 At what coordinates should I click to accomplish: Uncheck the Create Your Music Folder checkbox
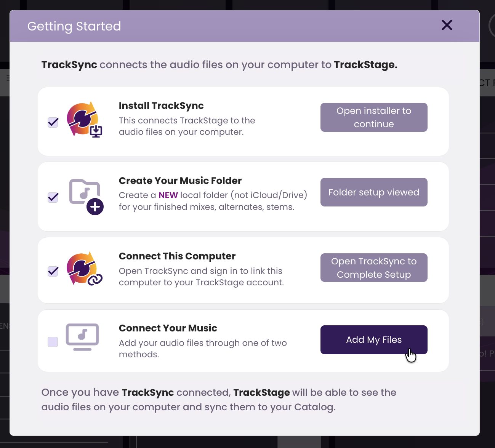pyautogui.click(x=53, y=197)
